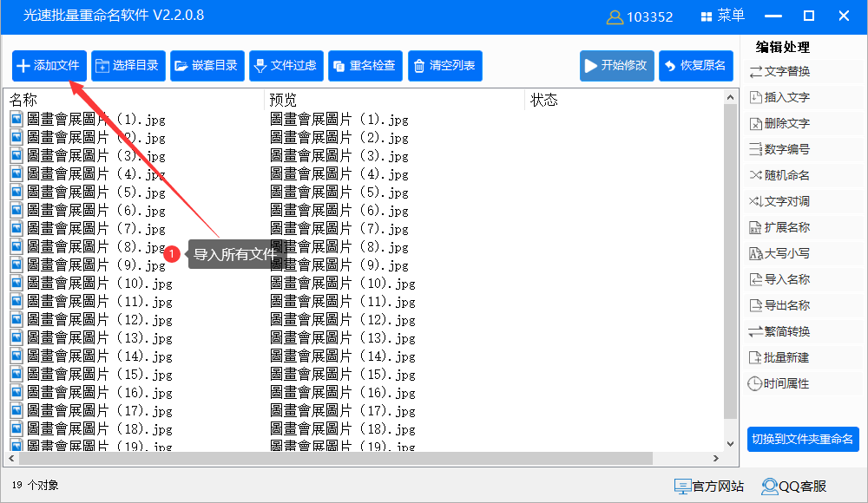The height and width of the screenshot is (503, 868).
Task: Select file 圖畫會展圖片 (17).jpg in name column
Action: point(100,410)
